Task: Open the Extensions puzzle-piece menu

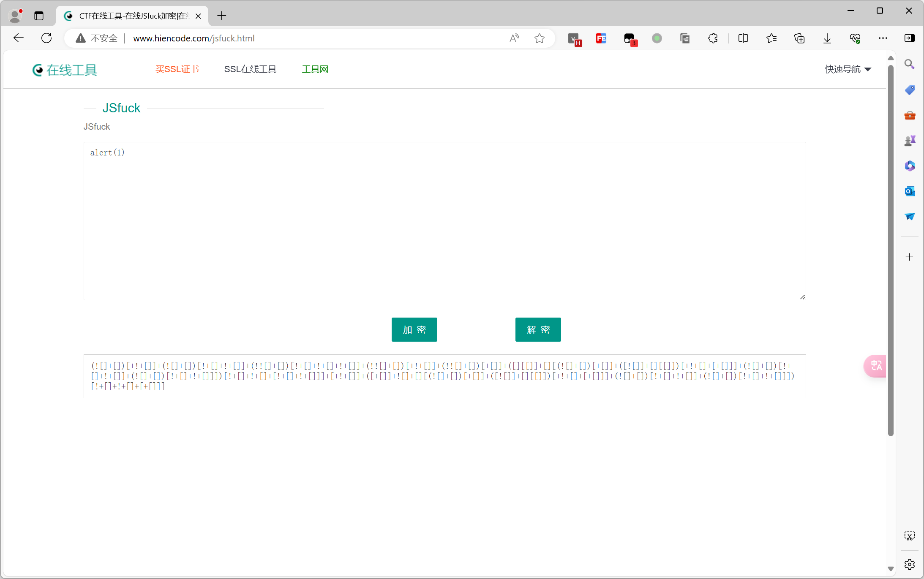Action: pyautogui.click(x=713, y=38)
